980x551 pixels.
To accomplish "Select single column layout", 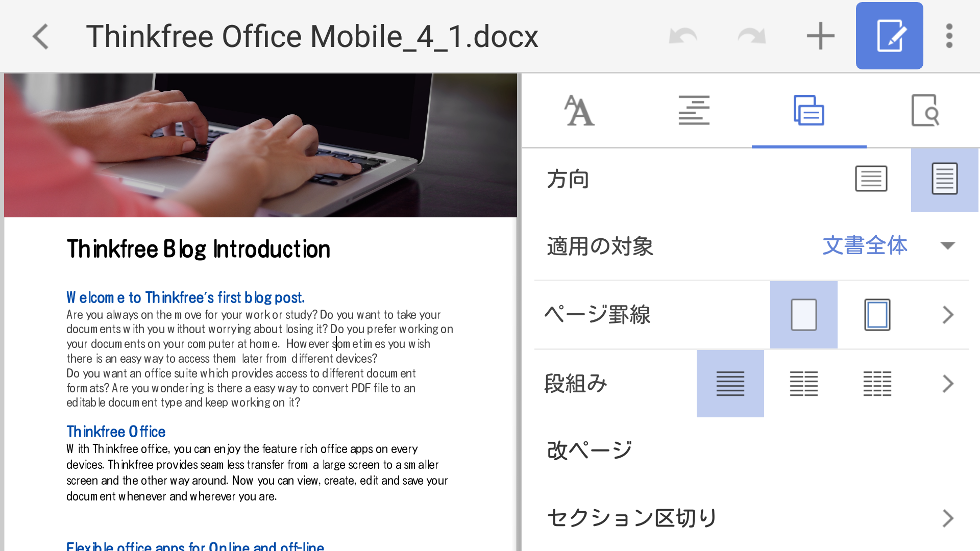I will pyautogui.click(x=730, y=384).
